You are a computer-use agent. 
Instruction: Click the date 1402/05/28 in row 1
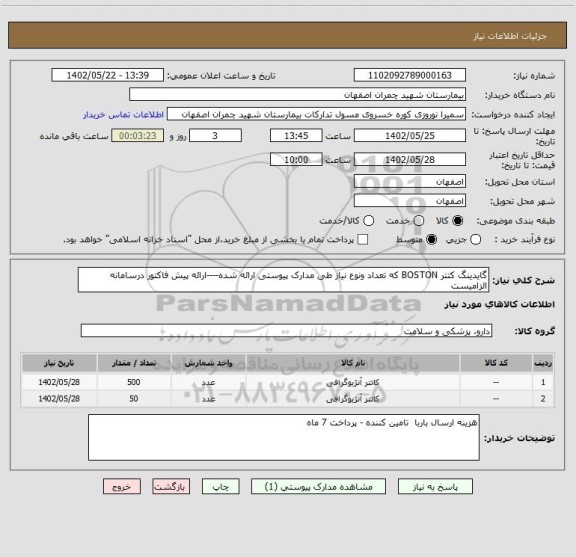pos(59,382)
